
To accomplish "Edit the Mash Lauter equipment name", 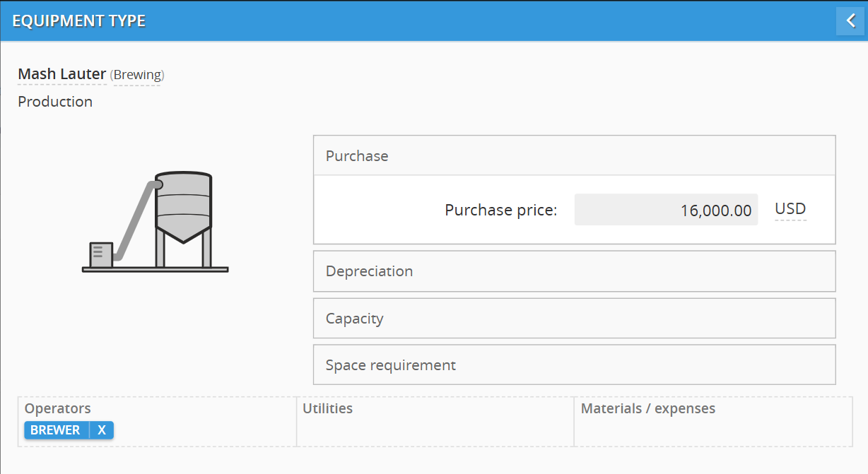I will click(x=62, y=74).
